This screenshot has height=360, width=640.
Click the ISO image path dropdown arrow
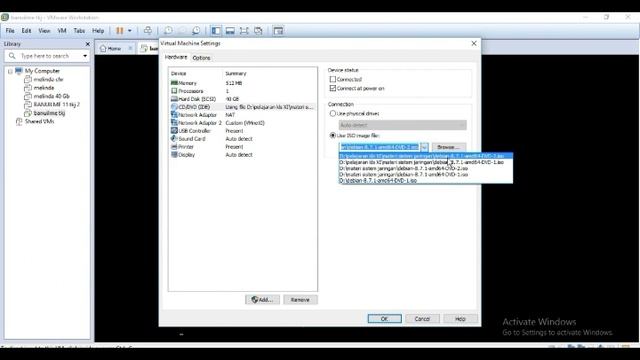(424, 147)
